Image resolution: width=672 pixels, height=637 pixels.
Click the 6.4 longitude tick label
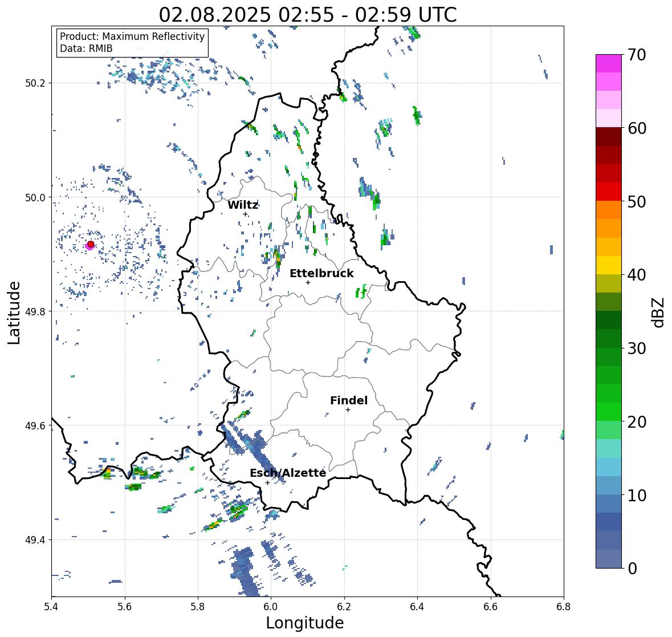pos(417,607)
